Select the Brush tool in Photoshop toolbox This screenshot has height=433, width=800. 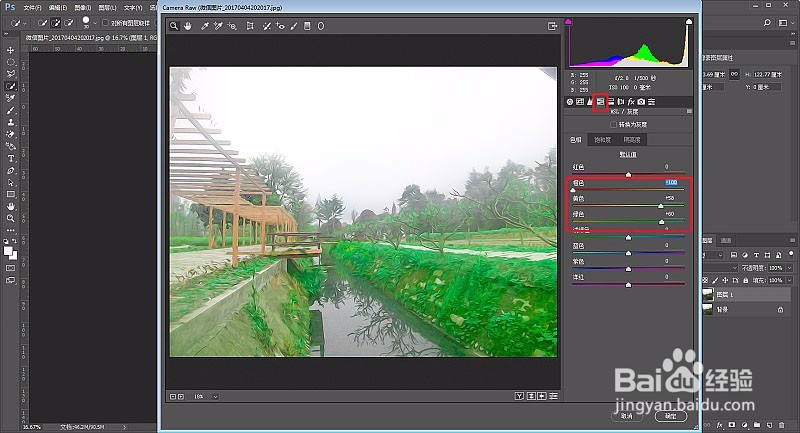[x=10, y=110]
